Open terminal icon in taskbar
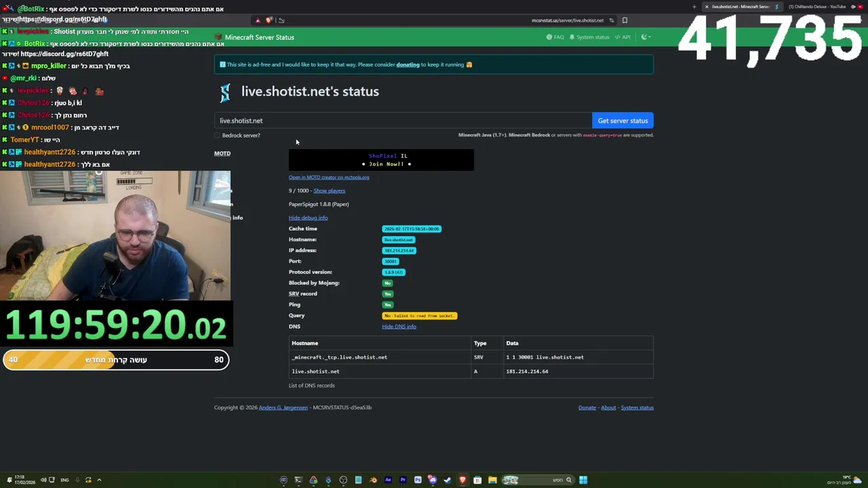This screenshot has height=488, width=868. tap(298, 480)
